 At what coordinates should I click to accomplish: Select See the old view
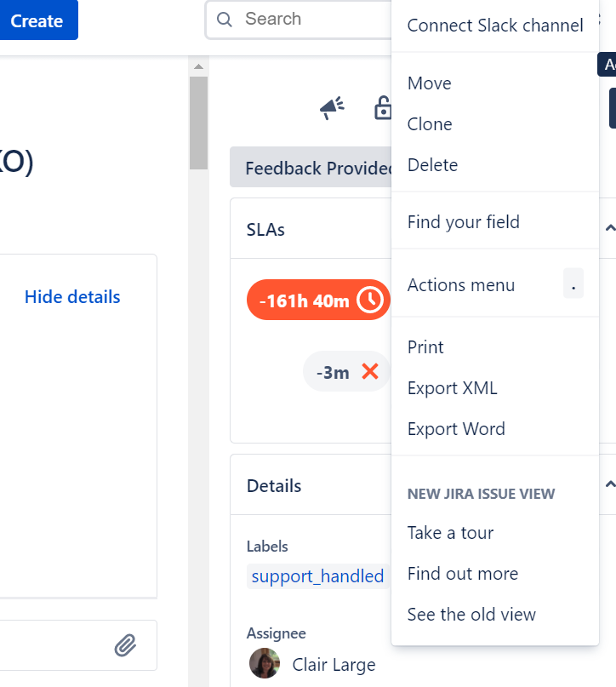point(471,615)
